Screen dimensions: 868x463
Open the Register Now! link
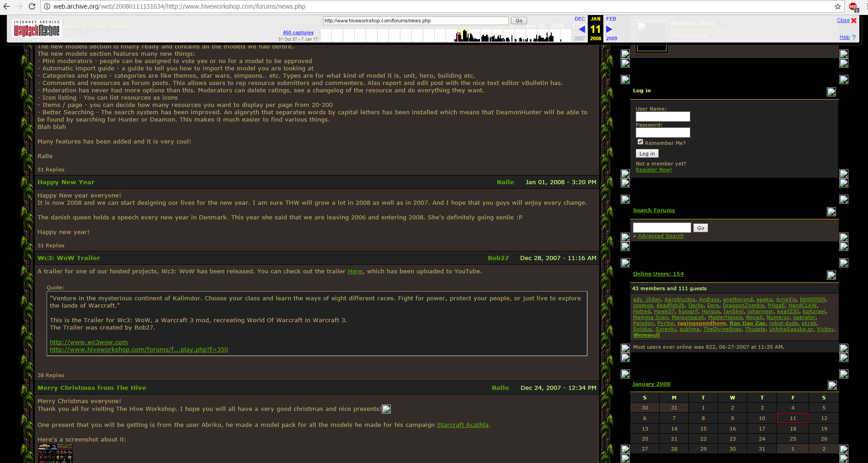654,170
